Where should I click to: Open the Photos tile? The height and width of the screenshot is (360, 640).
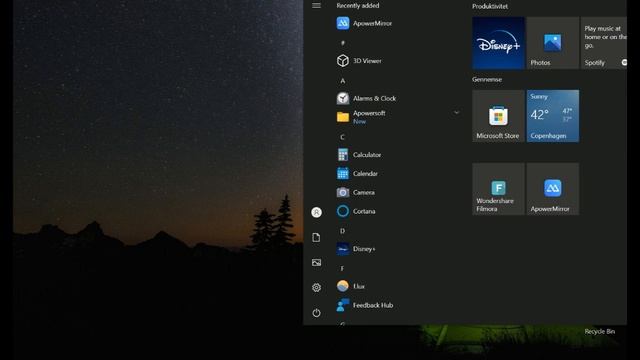click(x=553, y=43)
